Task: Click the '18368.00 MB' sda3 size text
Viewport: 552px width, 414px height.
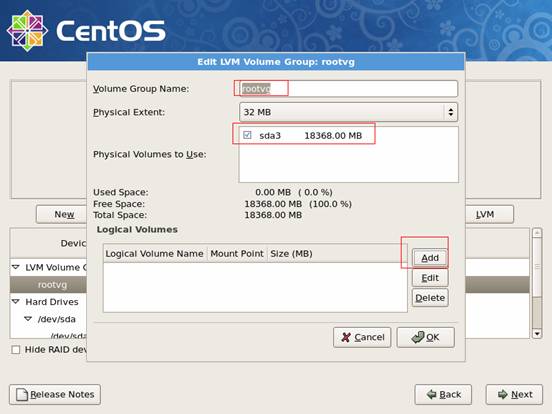Action: [333, 136]
